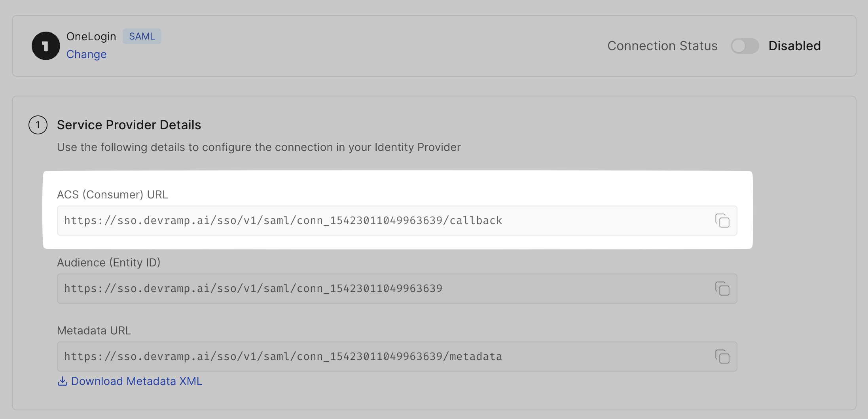868x419 pixels.
Task: Click the copy icon inside the highlighted ACS field
Action: click(x=723, y=221)
